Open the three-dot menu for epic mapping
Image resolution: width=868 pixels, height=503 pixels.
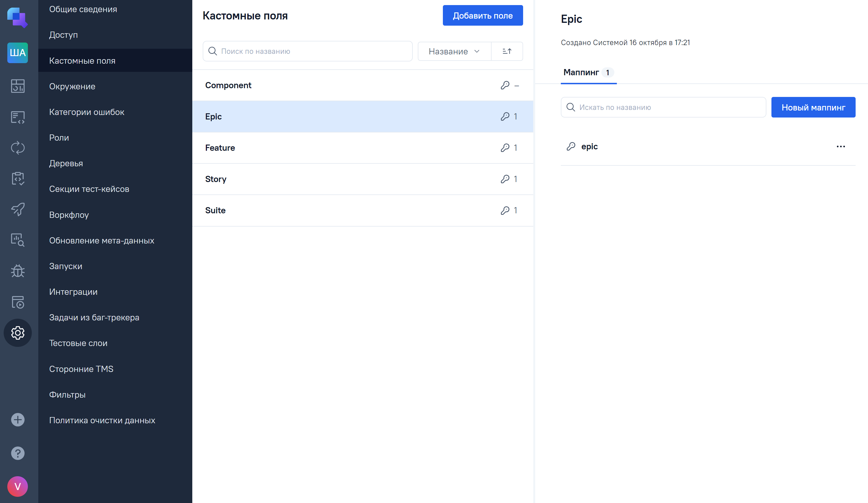coord(840,147)
